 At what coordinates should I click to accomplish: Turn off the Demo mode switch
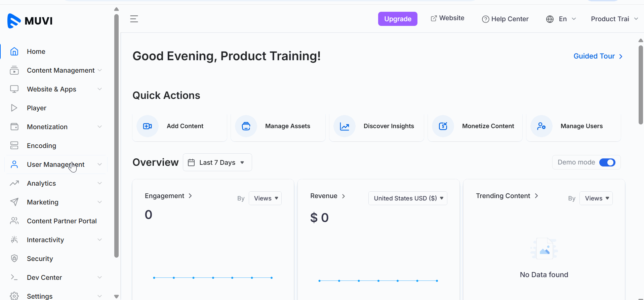(x=607, y=162)
